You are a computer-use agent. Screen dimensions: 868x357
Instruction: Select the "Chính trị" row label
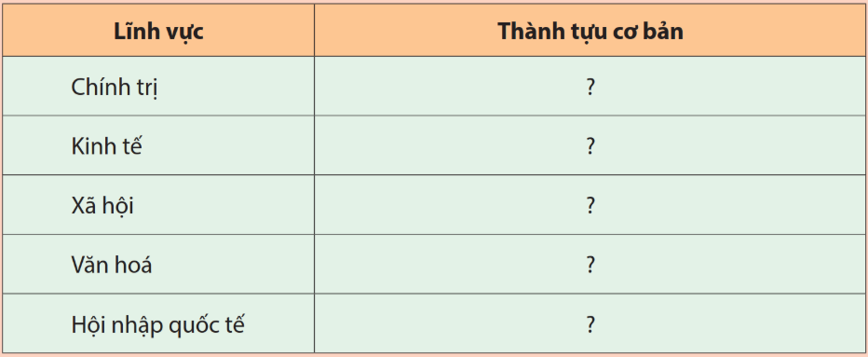pyautogui.click(x=115, y=89)
